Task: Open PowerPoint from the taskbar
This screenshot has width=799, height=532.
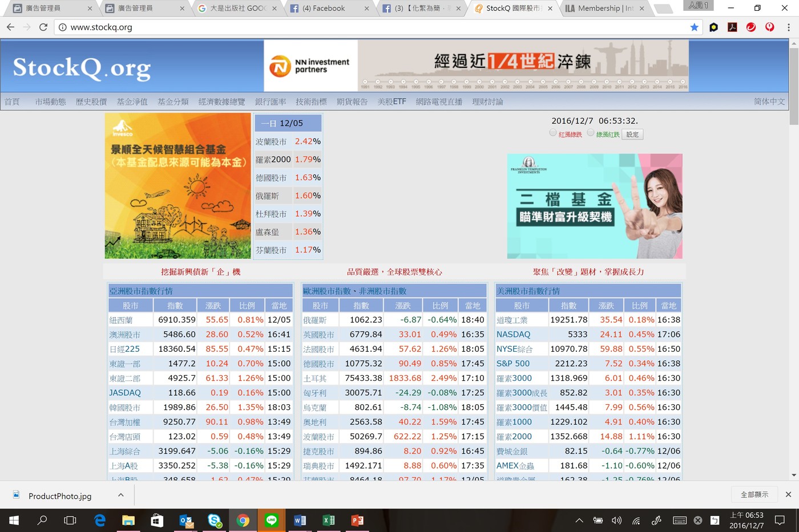Action: tap(358, 520)
